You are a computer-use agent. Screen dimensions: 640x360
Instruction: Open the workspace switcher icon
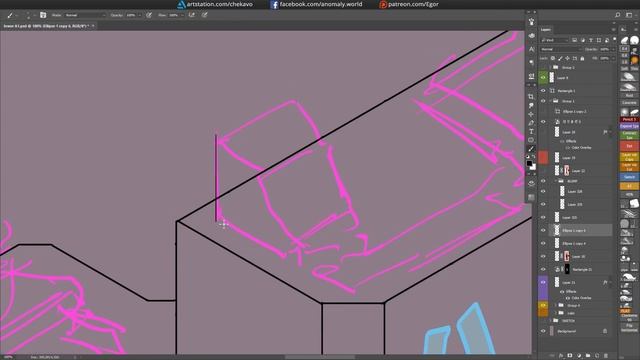pos(629,15)
